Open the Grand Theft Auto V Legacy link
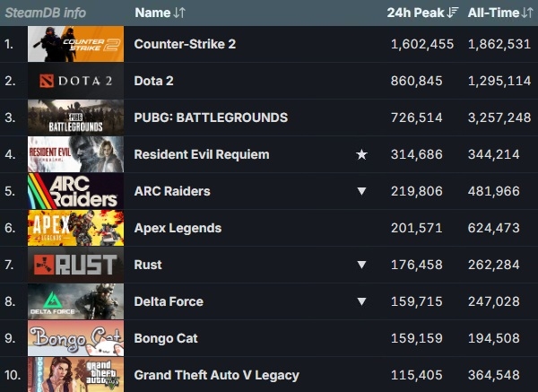 (216, 375)
